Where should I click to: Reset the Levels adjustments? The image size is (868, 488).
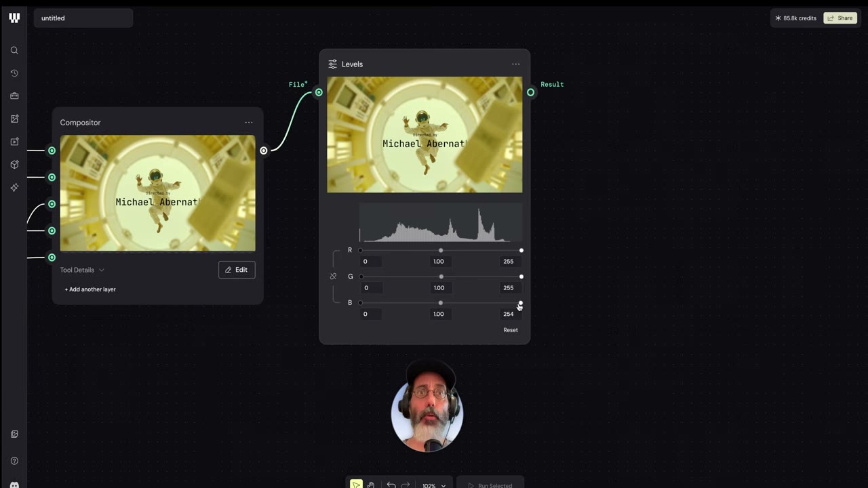(x=511, y=330)
